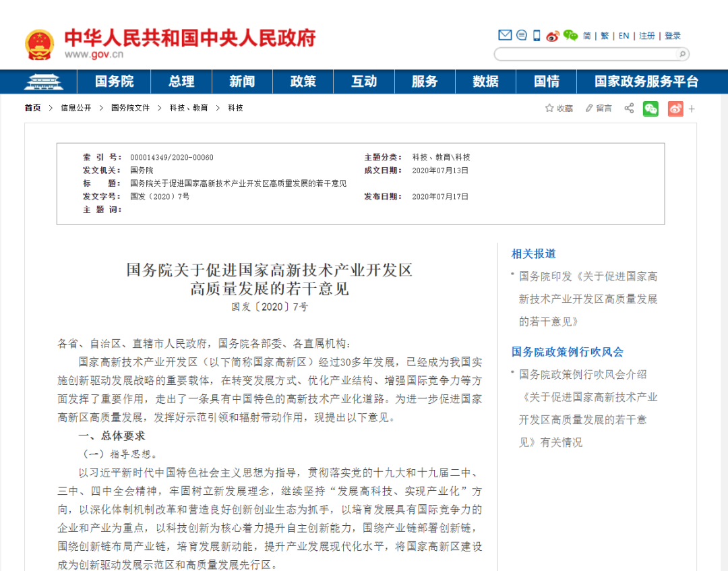This screenshot has width=728, height=571.
Task: Click the building home icon in navbar
Action: click(43, 82)
